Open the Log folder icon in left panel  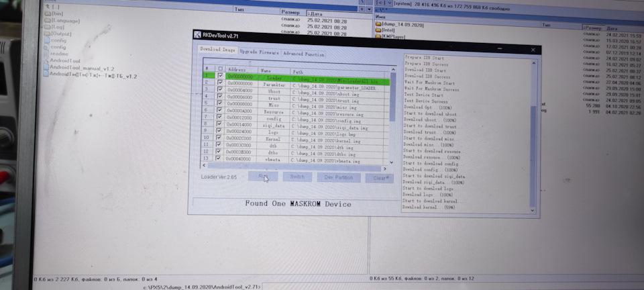pyautogui.click(x=48, y=27)
